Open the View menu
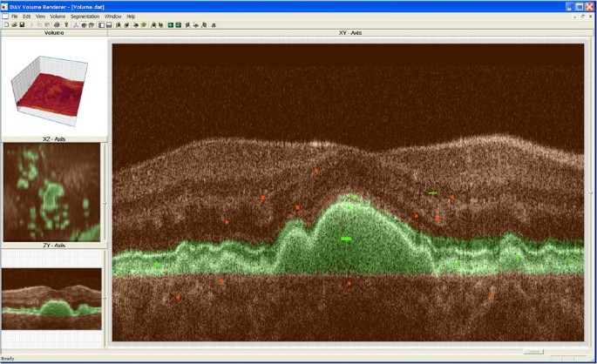 click(x=40, y=16)
